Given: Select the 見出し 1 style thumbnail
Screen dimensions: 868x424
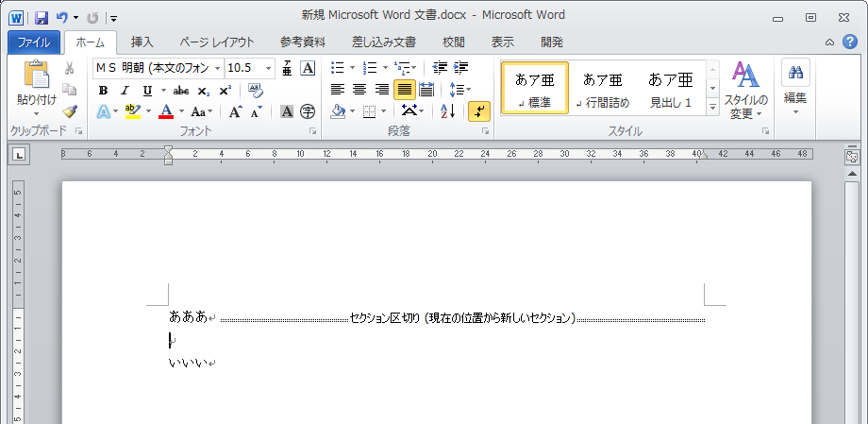Looking at the screenshot, I should point(671,88).
